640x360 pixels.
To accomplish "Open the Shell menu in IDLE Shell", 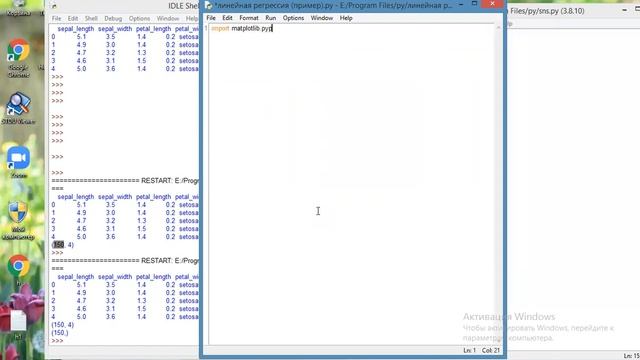I will (91, 18).
